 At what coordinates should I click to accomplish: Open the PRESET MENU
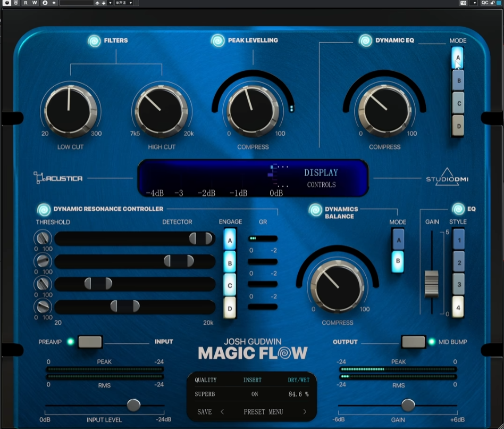click(x=263, y=412)
